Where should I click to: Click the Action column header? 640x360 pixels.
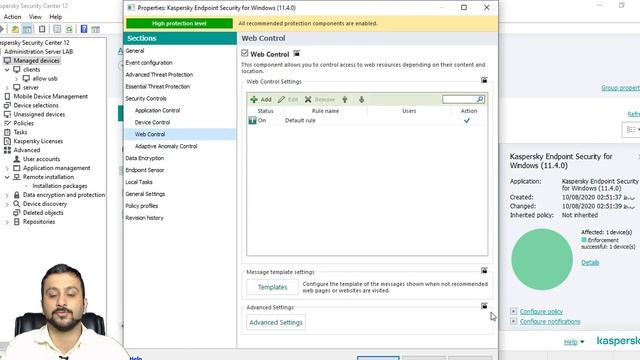(x=469, y=111)
